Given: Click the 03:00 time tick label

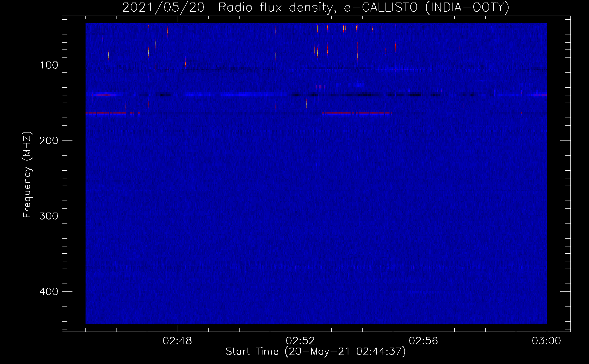Looking at the screenshot, I should pyautogui.click(x=546, y=341).
